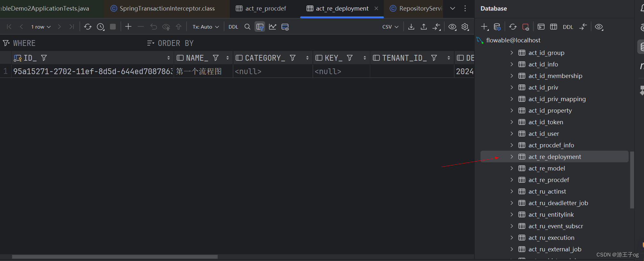Filter the TENANT_ID_ column
644x261 pixels.
click(434, 58)
